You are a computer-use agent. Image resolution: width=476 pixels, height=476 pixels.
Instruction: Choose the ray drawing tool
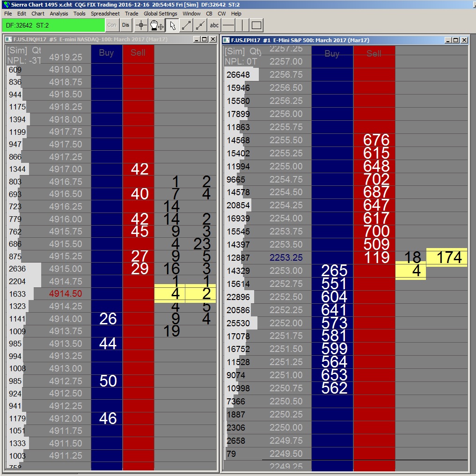[200, 25]
